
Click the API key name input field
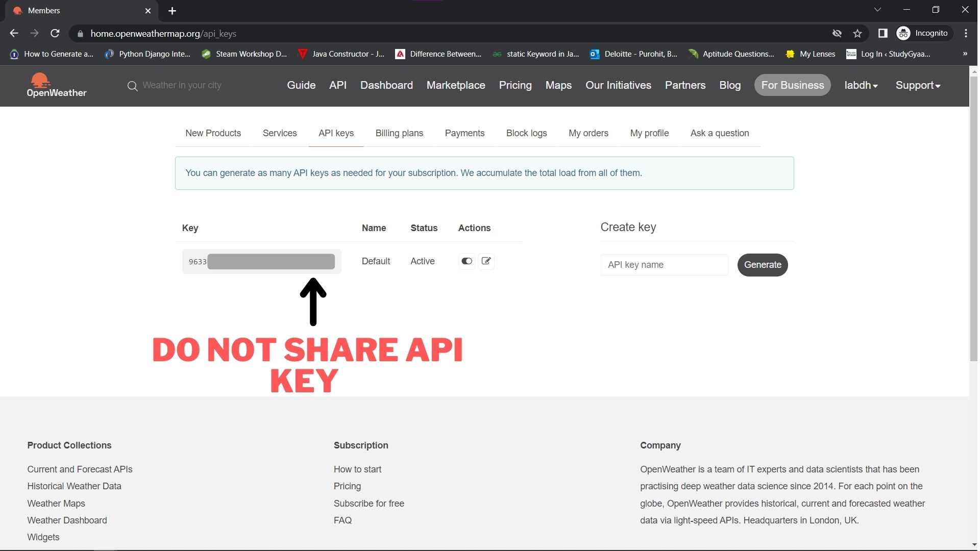[x=664, y=265]
